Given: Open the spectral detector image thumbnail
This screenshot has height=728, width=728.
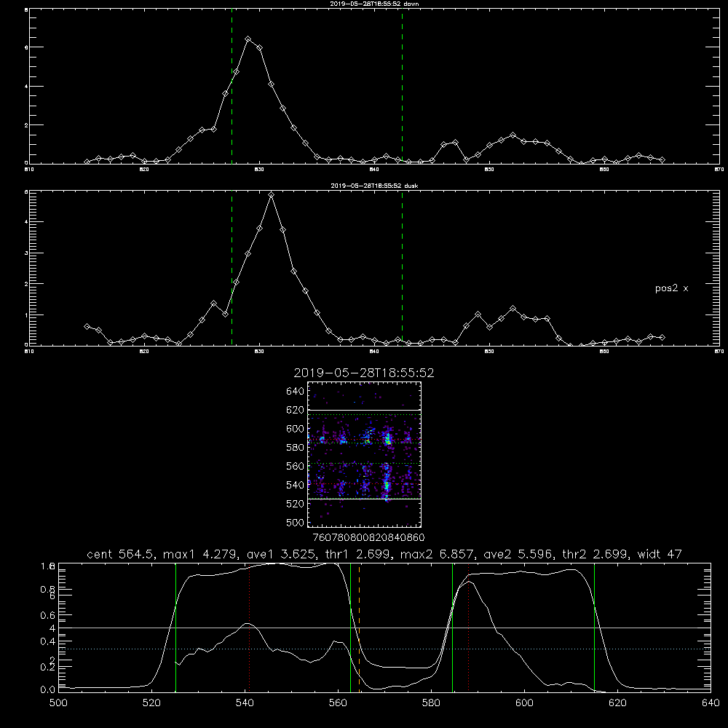Looking at the screenshot, I should tap(364, 454).
